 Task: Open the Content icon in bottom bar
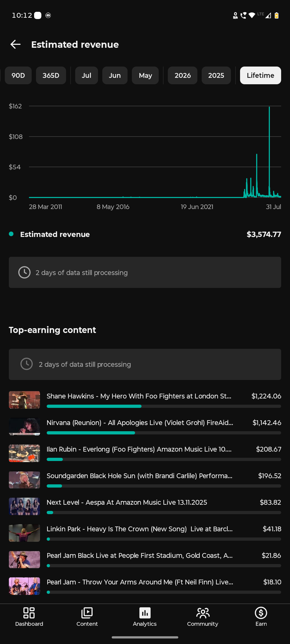(87, 613)
